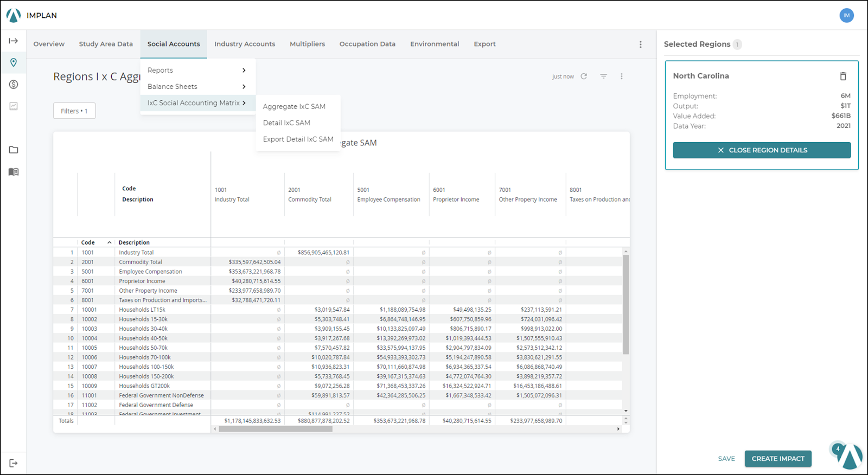
Task: Switch to the Study Area Data tab
Action: [x=106, y=44]
